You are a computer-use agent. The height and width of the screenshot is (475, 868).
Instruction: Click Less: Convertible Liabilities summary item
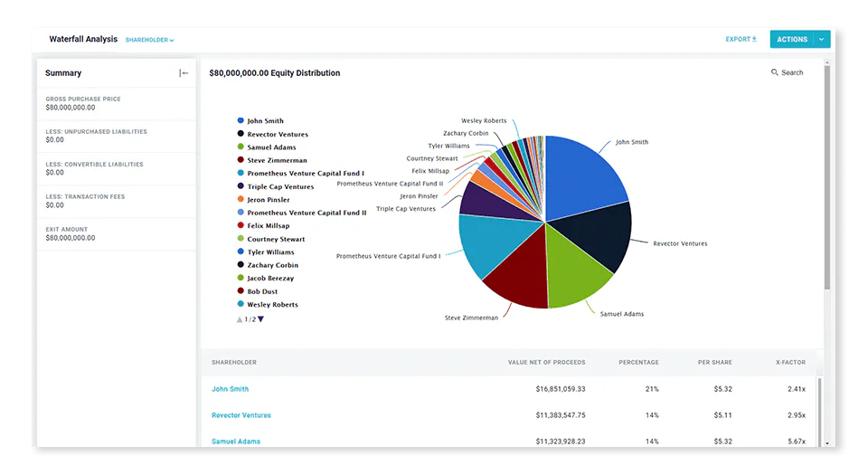pos(117,168)
